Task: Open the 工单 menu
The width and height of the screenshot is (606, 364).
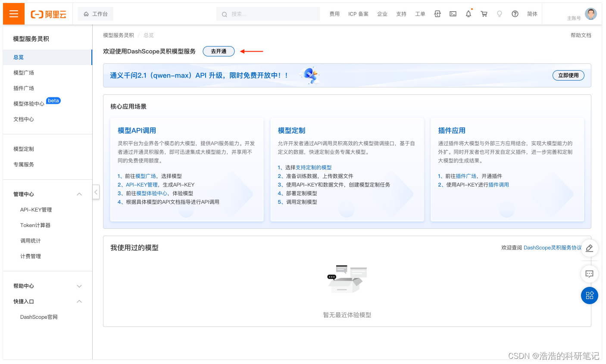Action: [420, 14]
